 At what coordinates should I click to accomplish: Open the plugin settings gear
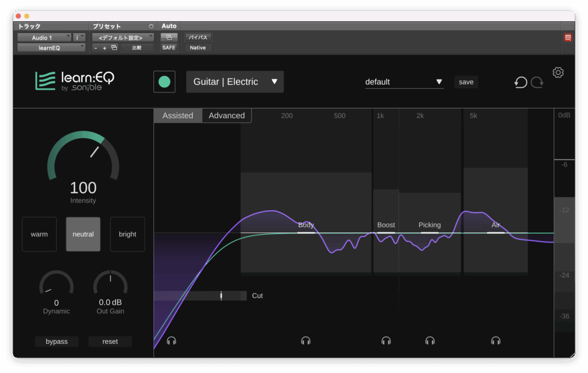tap(558, 72)
